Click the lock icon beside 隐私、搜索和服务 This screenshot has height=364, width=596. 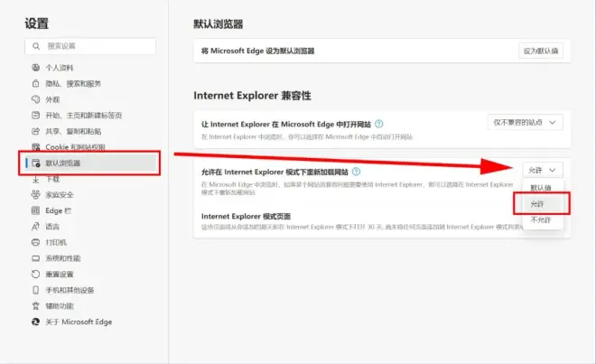36,83
